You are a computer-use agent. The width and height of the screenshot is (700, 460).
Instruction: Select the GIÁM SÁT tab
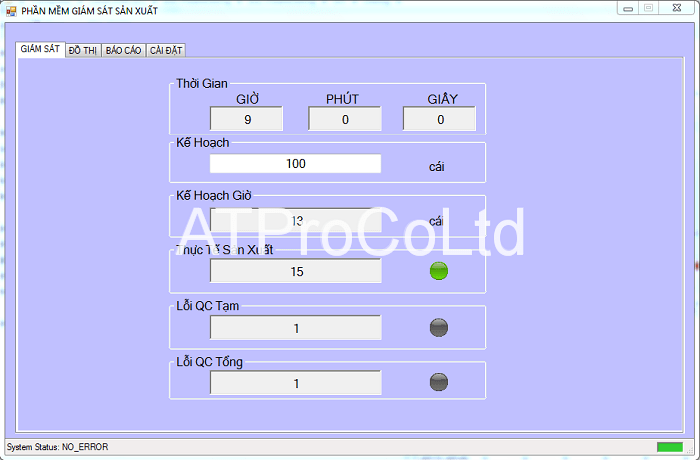pyautogui.click(x=40, y=49)
